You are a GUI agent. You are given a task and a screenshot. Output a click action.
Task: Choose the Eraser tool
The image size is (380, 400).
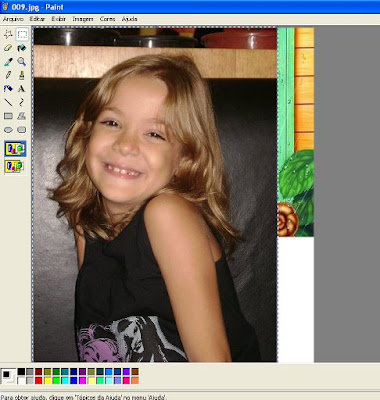pos(8,48)
